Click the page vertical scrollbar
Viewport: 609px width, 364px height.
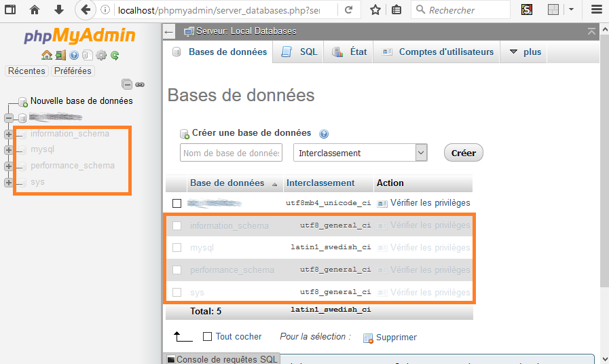pyautogui.click(x=605, y=160)
